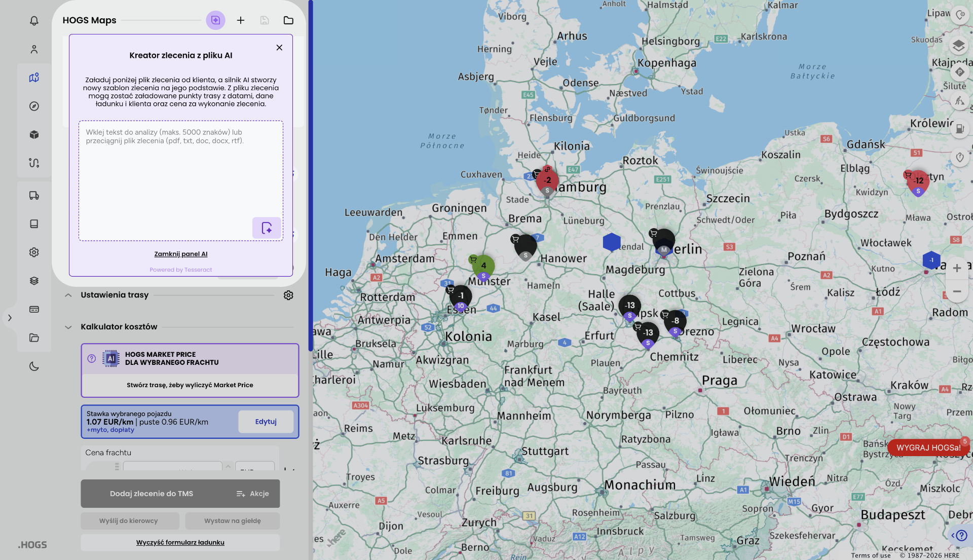
Task: Upload a file with the AI document icon
Action: point(267,228)
